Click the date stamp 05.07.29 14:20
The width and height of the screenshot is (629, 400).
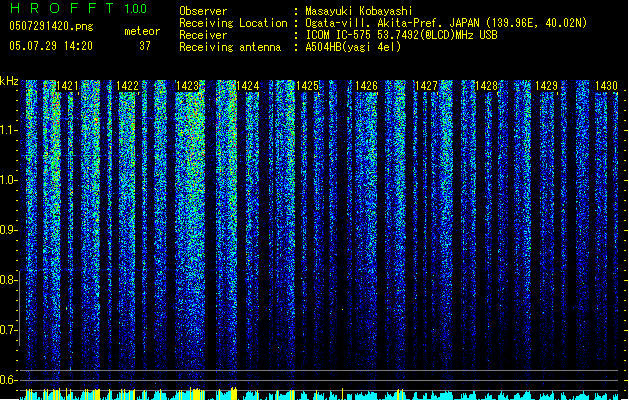click(51, 46)
